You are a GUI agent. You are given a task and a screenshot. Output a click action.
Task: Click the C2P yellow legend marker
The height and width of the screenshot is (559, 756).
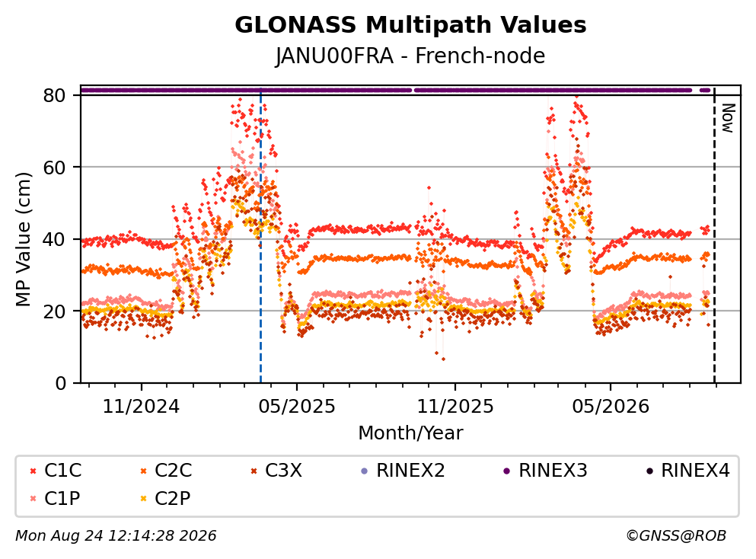click(143, 499)
